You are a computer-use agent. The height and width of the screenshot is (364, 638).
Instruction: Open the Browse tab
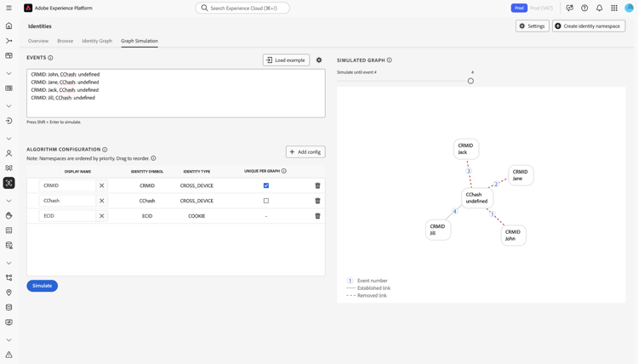tap(65, 41)
